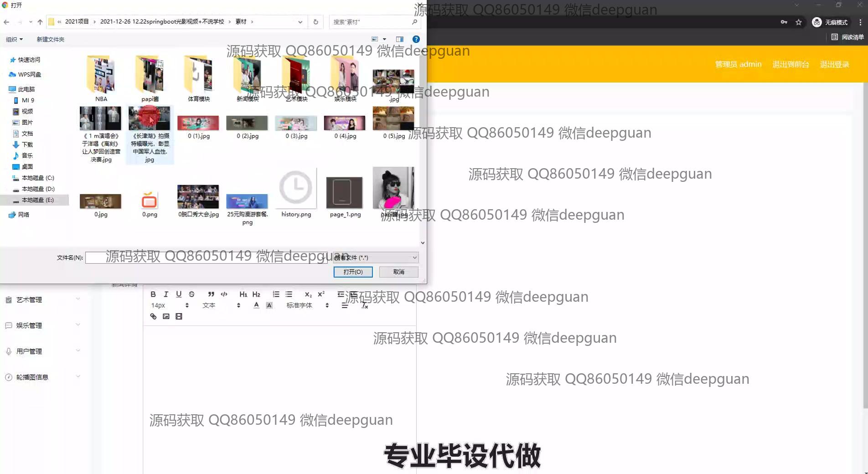Clear text formatting in the editor
This screenshot has height=474, width=868.
[x=365, y=305]
